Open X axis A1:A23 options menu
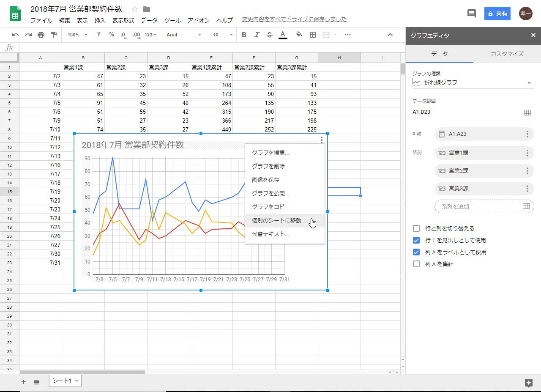The width and height of the screenshot is (541, 392). coord(527,134)
